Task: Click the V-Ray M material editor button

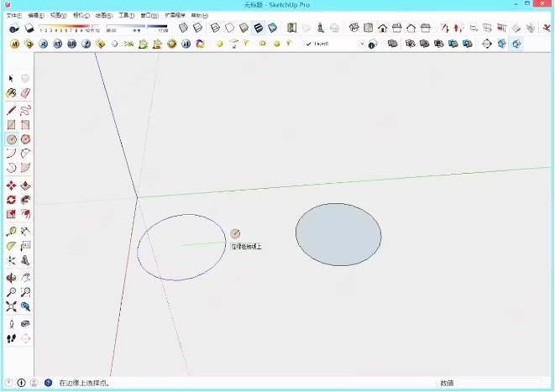Action: [x=14, y=44]
